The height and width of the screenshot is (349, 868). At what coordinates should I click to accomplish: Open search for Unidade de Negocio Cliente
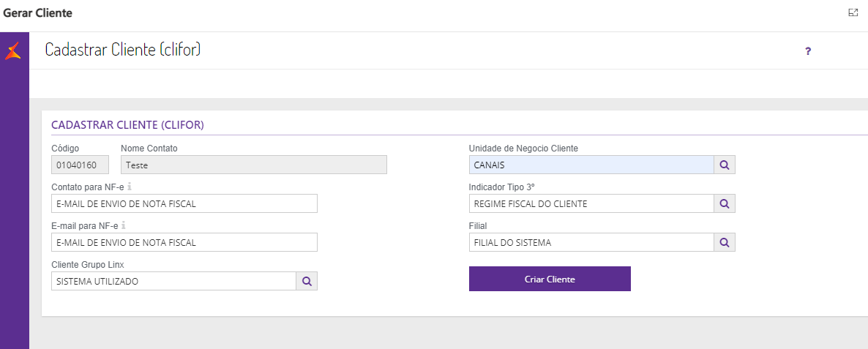[x=725, y=165]
